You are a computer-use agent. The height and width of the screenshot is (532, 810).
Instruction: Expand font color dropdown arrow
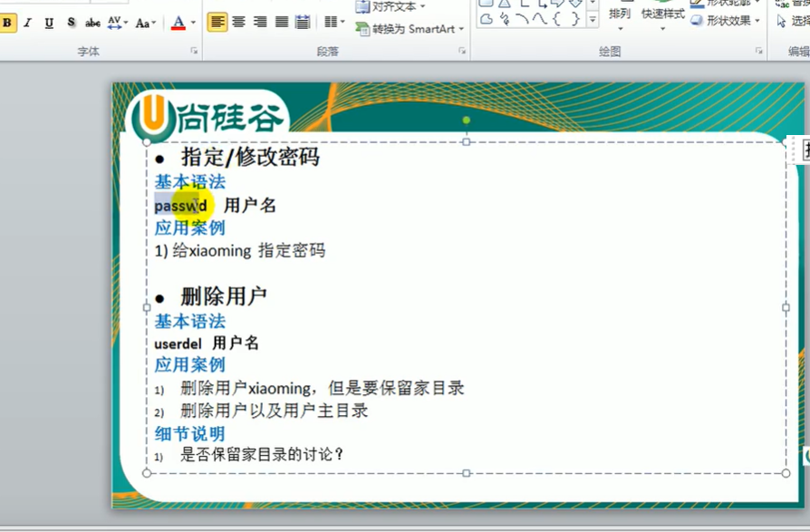click(193, 23)
